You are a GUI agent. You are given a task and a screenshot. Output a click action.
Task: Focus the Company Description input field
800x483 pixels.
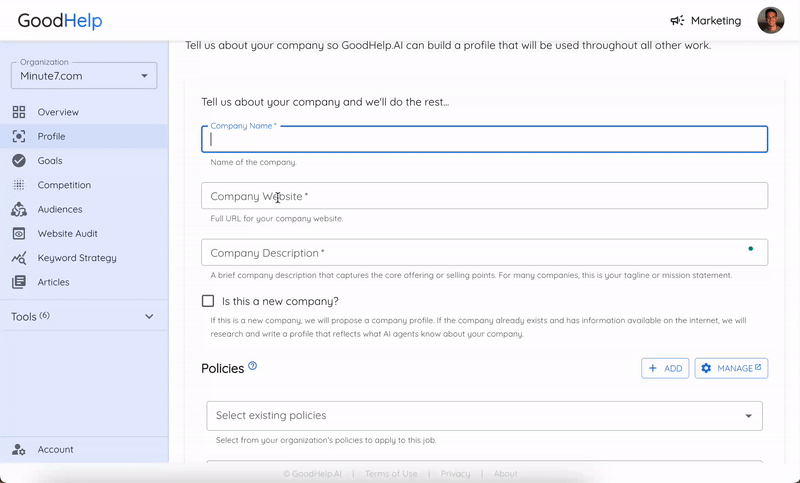coord(484,252)
